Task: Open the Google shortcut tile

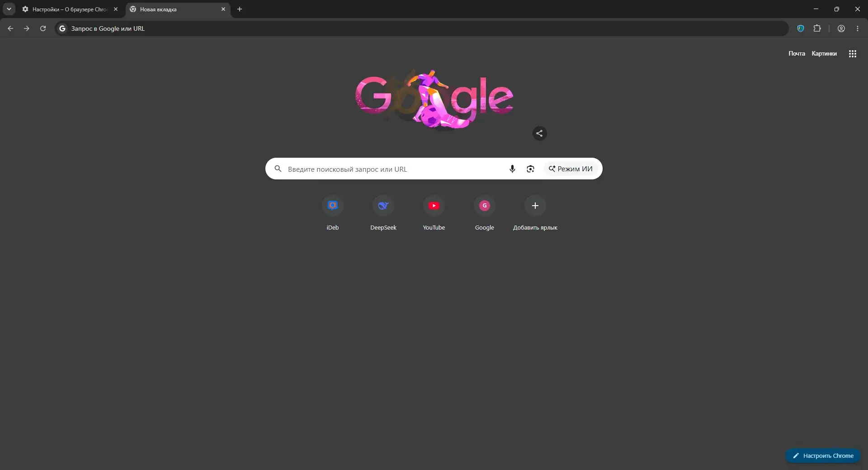Action: (485, 214)
